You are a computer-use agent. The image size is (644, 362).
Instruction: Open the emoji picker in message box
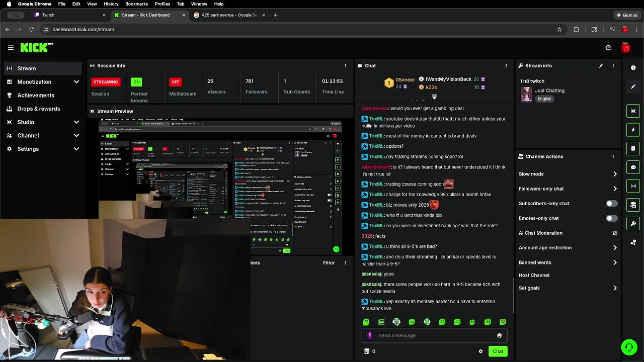pos(499,335)
